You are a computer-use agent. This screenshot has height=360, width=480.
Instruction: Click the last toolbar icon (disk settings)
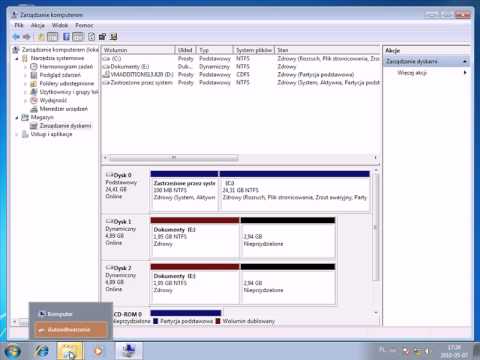tap(114, 37)
